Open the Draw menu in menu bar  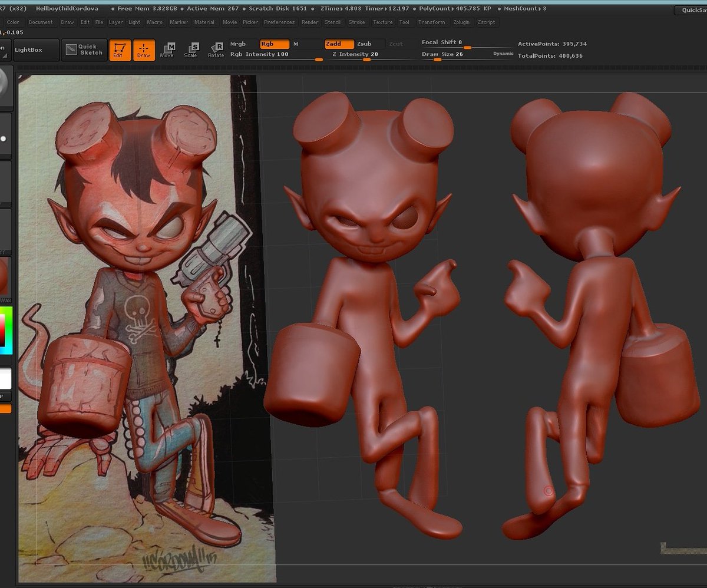click(68, 22)
